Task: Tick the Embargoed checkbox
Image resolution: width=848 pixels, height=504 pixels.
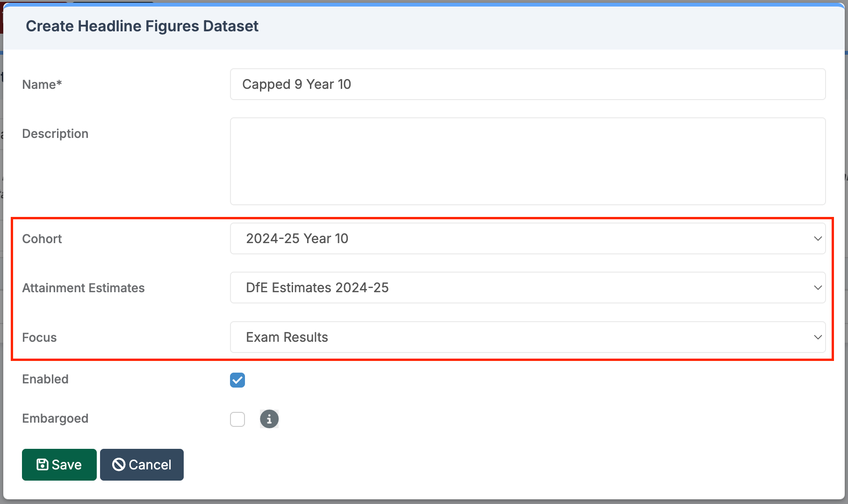Action: (237, 419)
